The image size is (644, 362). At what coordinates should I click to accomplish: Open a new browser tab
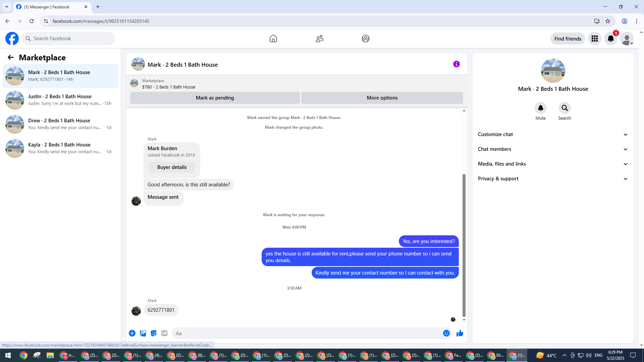coord(98,7)
